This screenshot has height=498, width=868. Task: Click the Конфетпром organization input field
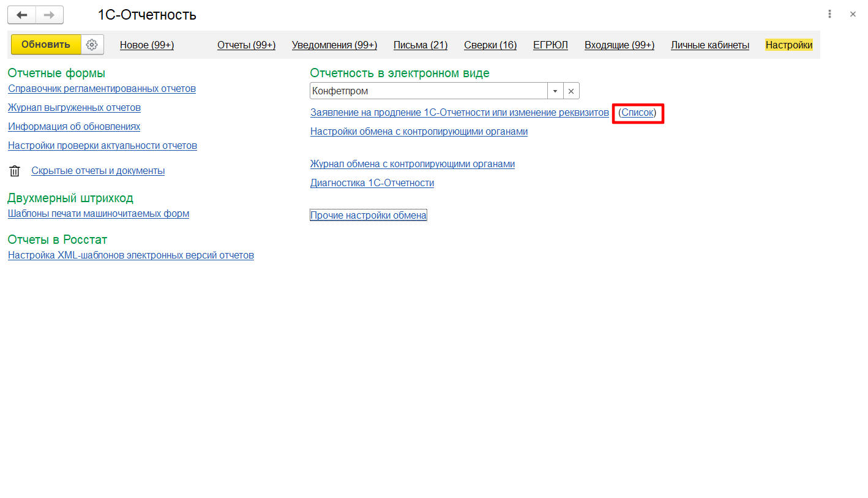coord(428,91)
